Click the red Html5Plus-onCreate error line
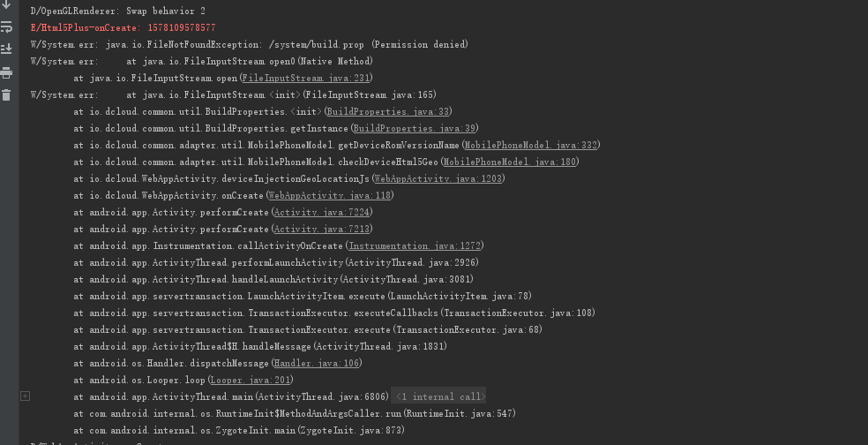The width and height of the screenshot is (868, 445). (x=123, y=27)
